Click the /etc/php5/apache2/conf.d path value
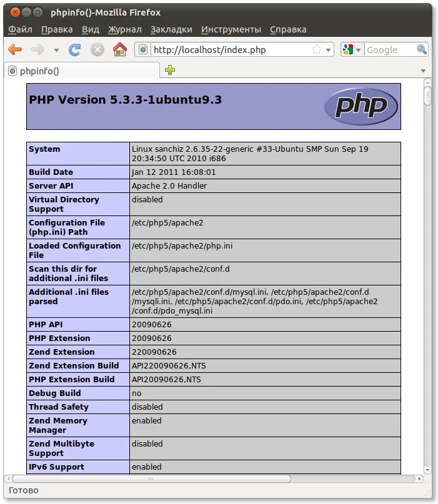The image size is (438, 504). [x=181, y=269]
